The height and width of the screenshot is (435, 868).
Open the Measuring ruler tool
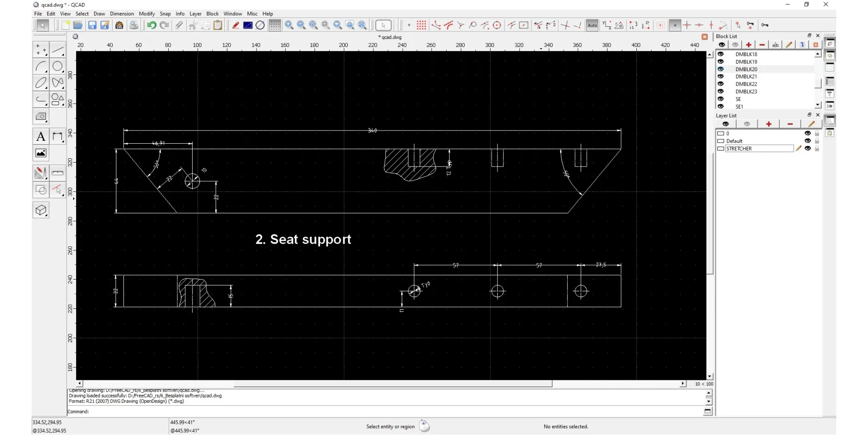click(58, 173)
